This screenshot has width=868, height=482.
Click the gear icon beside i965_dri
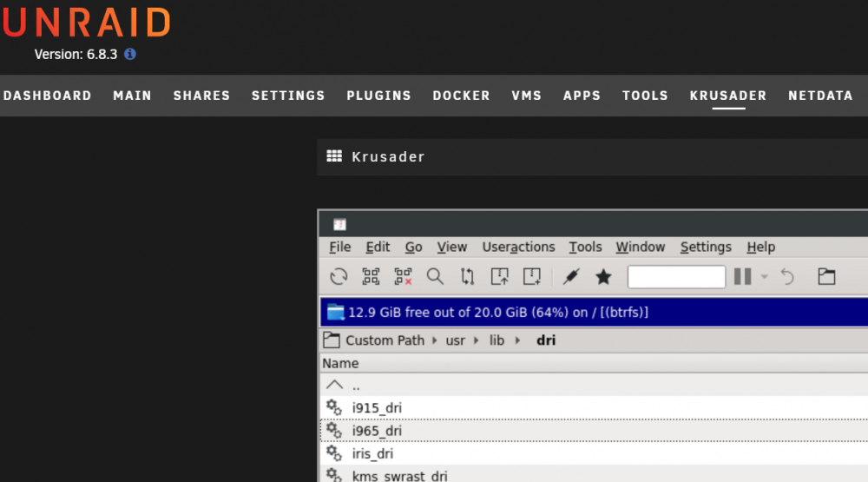334,431
